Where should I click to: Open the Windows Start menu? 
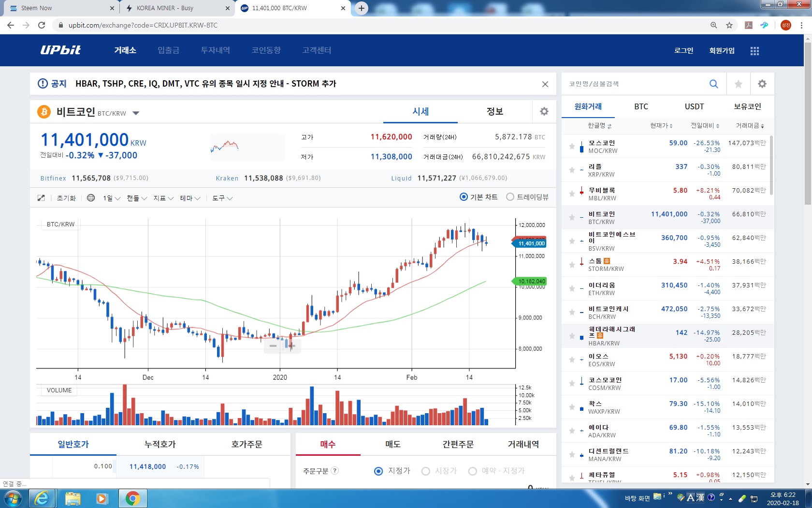[13, 498]
